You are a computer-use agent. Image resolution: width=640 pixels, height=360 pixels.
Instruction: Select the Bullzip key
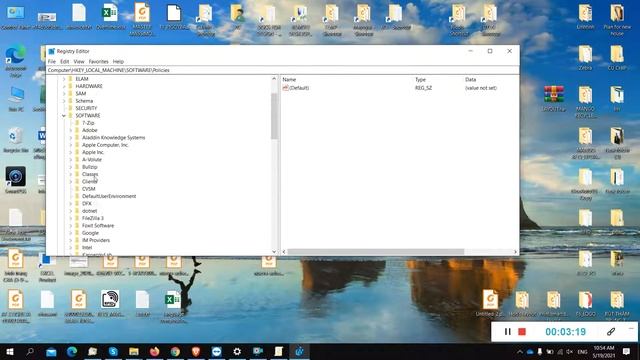coord(89,167)
